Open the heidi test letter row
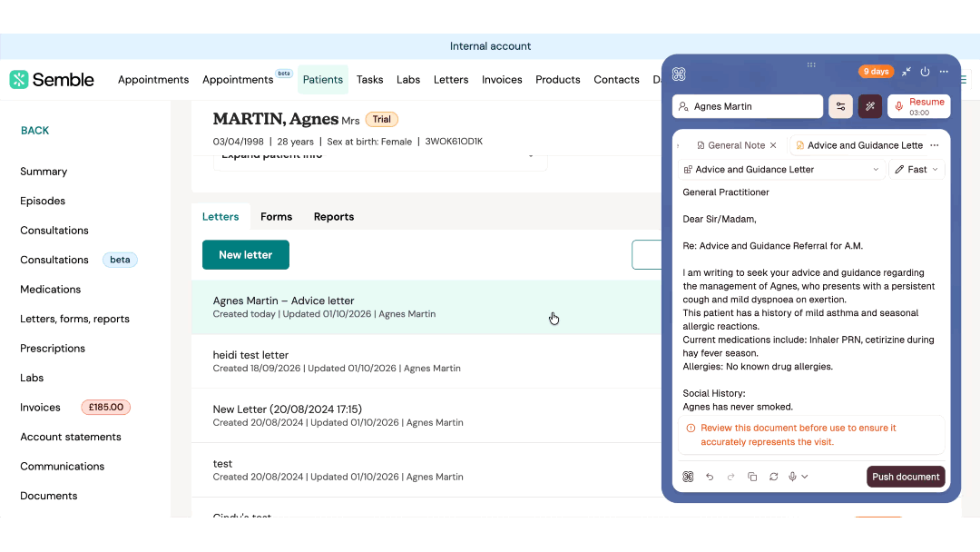 [x=426, y=361]
